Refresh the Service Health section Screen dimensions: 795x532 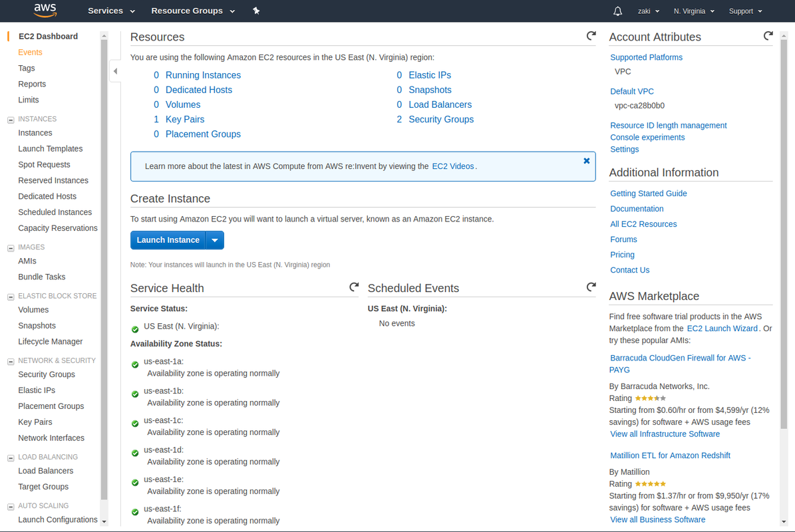pyautogui.click(x=354, y=287)
